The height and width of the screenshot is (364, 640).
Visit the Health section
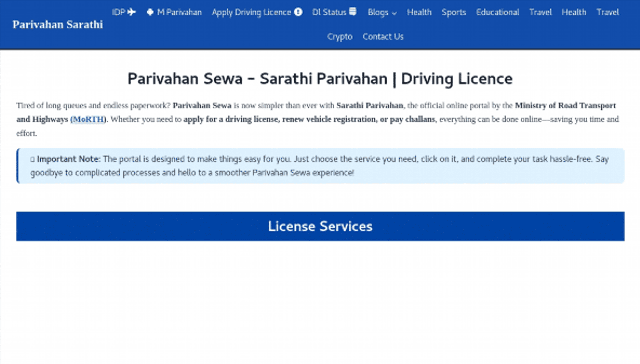[419, 12]
